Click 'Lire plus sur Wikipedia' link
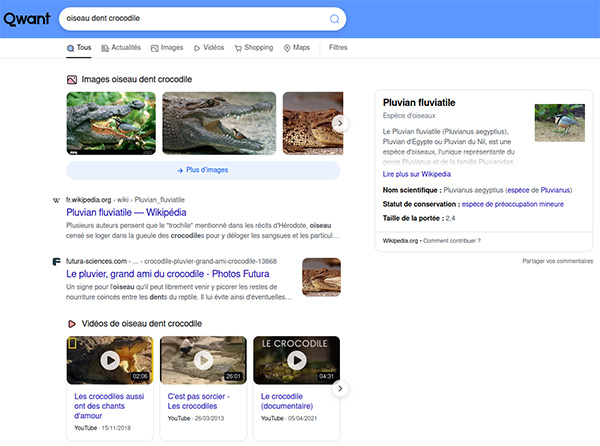 click(x=417, y=174)
